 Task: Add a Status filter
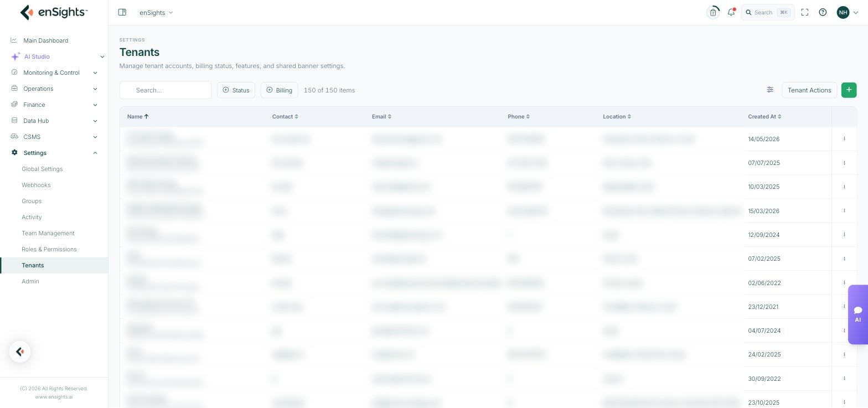click(236, 90)
